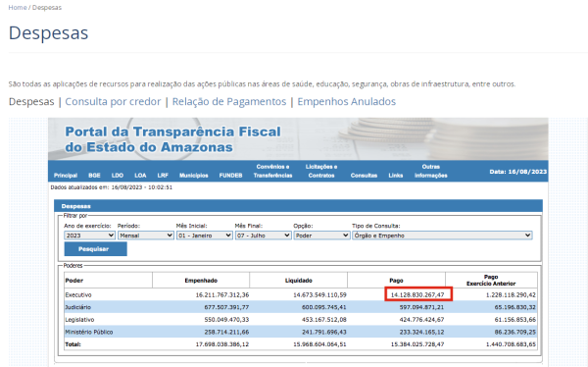
Task: Expand the Mês Final dropdown
Action: click(264, 236)
